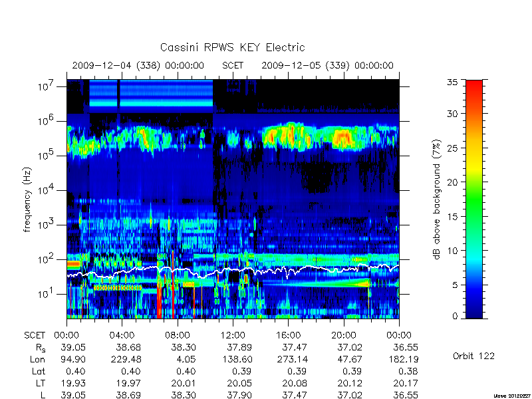The height and width of the screenshot is (399, 532).
Task: Click the '16:00' time tick label
Action: click(x=289, y=336)
